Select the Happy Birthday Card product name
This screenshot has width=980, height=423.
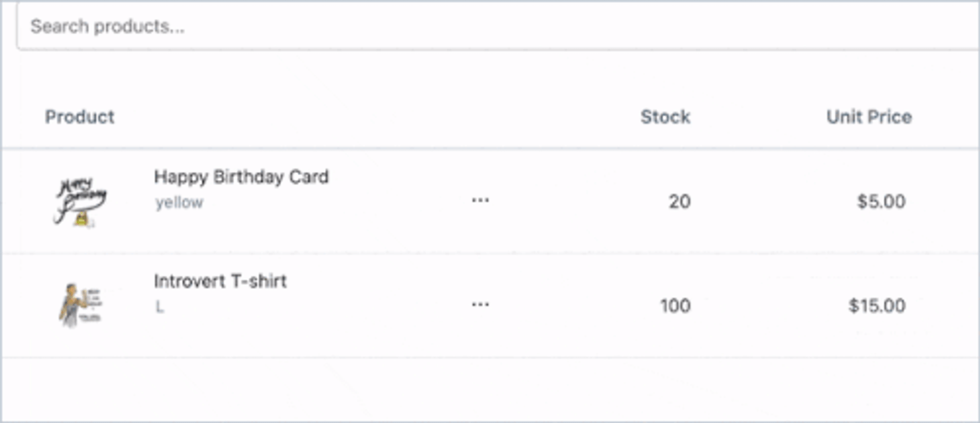242,177
